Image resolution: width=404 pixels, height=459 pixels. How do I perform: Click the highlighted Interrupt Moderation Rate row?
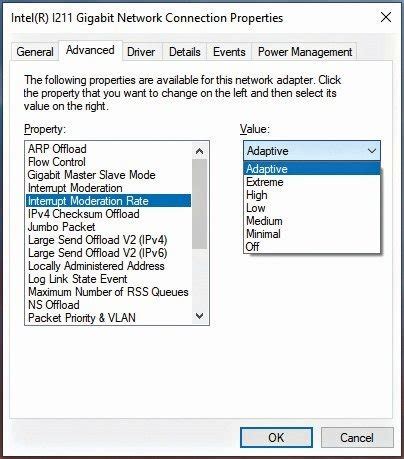tap(108, 201)
